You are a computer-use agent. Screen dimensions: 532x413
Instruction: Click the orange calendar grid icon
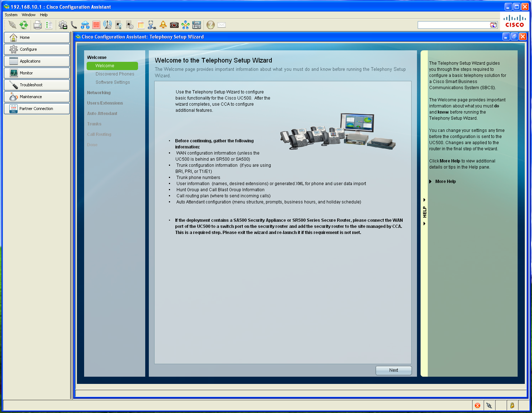click(141, 25)
